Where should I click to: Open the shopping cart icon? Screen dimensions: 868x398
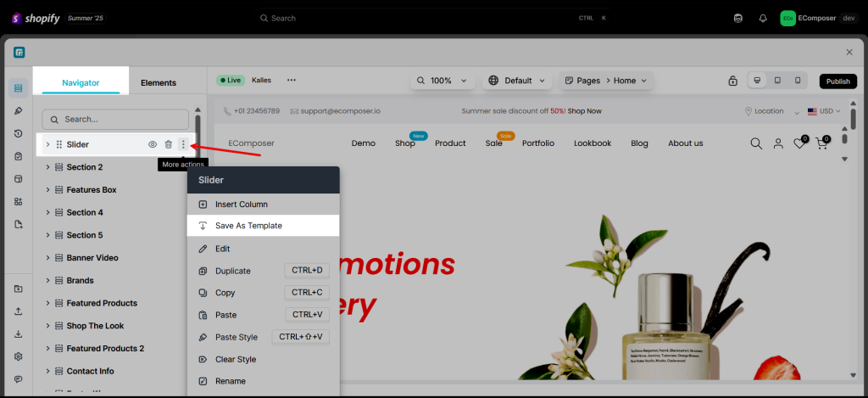822,143
